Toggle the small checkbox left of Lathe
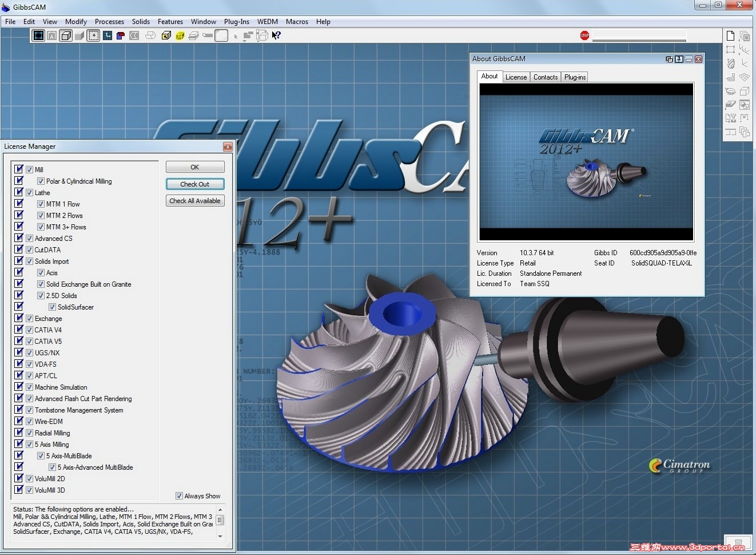 tap(29, 192)
